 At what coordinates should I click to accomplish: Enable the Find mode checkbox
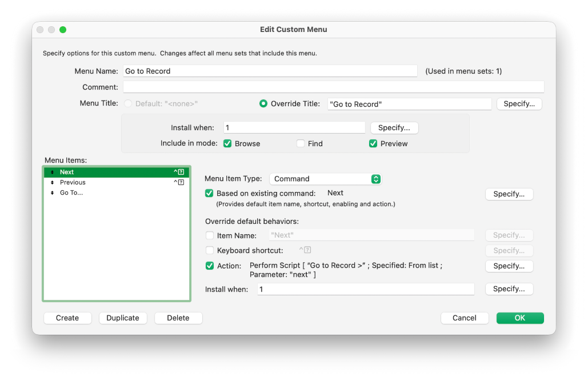coord(301,143)
